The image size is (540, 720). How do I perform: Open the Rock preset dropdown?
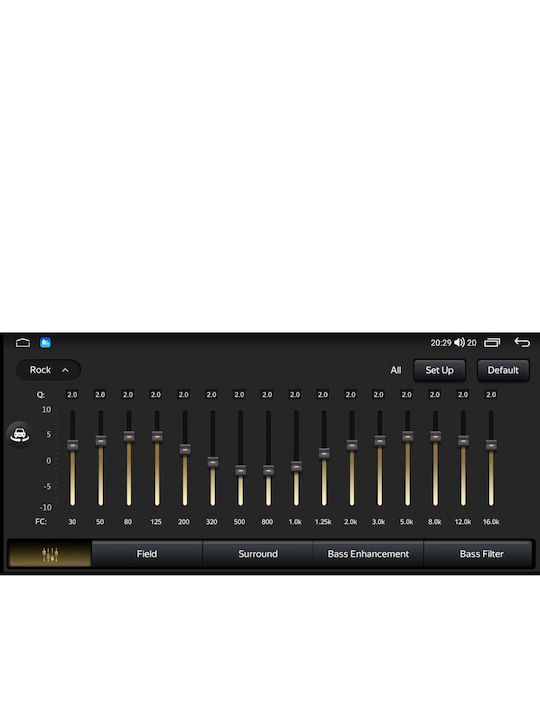[x=49, y=370]
